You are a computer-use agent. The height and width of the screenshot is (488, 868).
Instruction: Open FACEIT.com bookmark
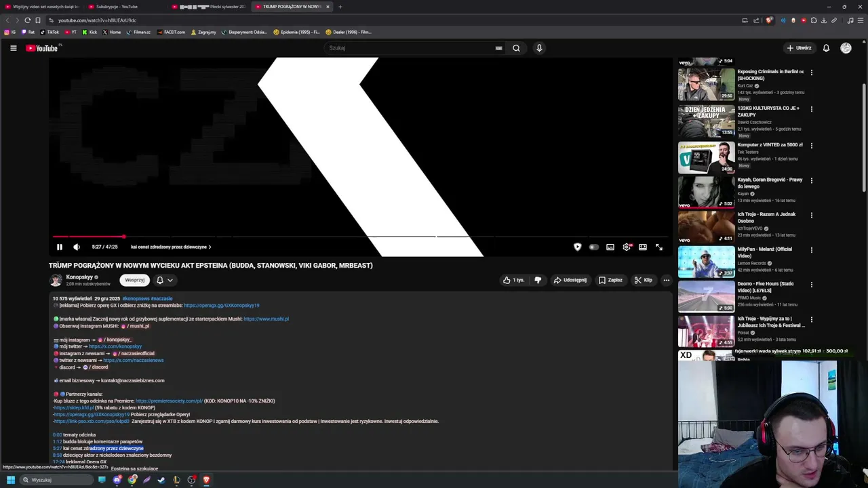[x=171, y=32]
